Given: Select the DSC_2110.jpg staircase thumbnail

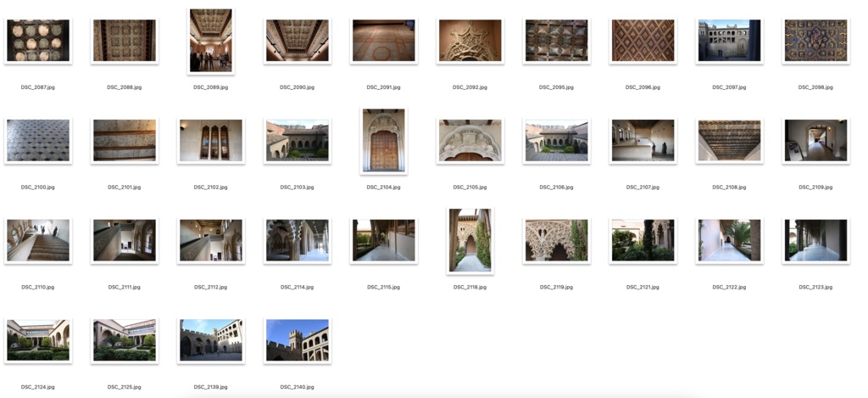Looking at the screenshot, I should (37, 240).
